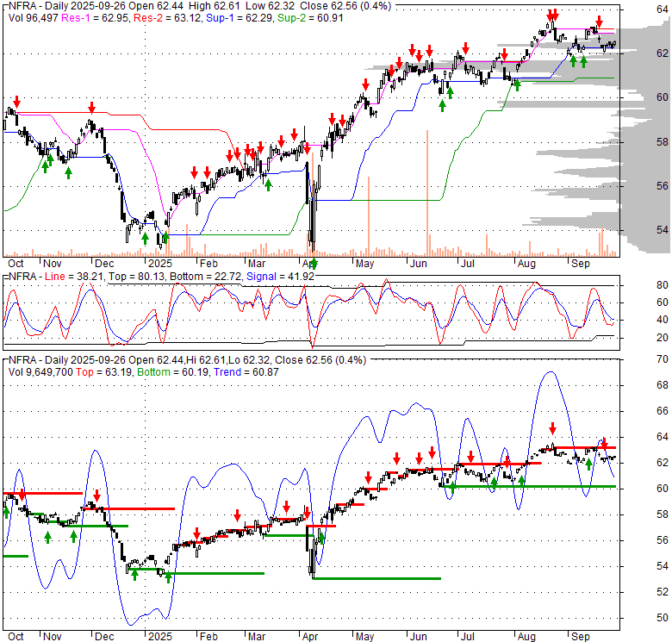This screenshot has width=672, height=642.
Task: Click Bottom = 22.72 in oscillator panel
Action: click(206, 277)
